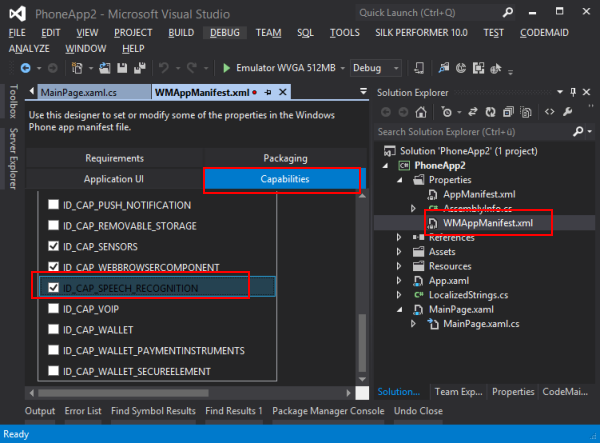Toggle ID_CAP_SPEECH_RECOGNITION checkbox
The height and width of the screenshot is (443, 600).
click(x=54, y=287)
